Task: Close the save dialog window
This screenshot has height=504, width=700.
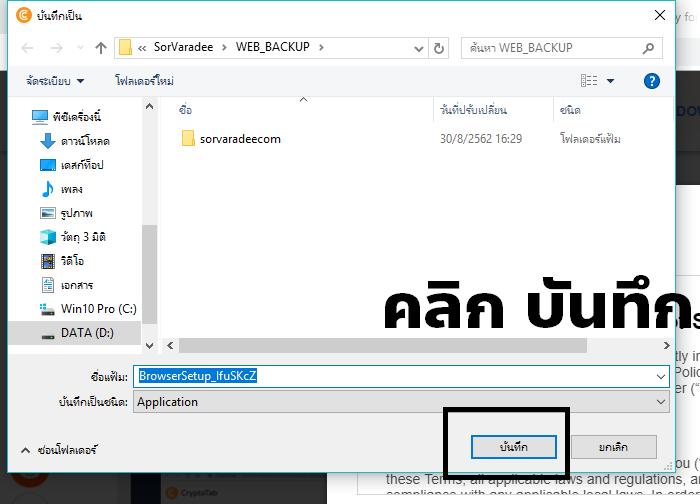Action: click(660, 15)
